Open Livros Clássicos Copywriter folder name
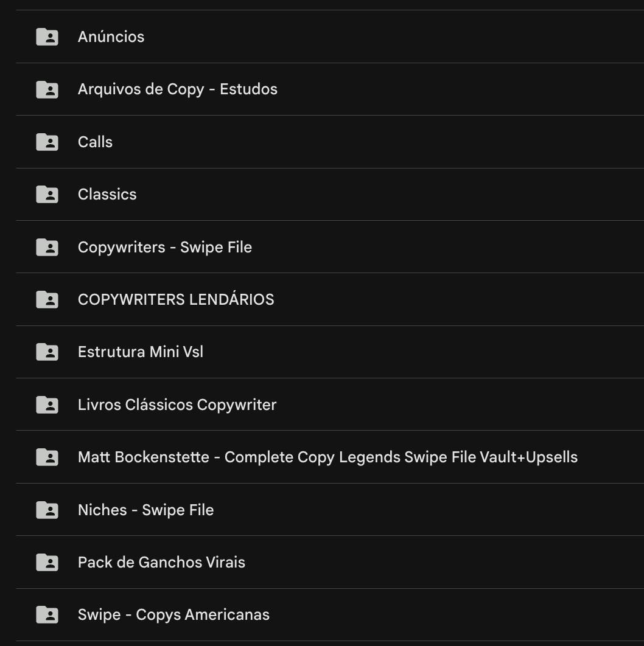Viewport: 644px width, 646px height. (x=177, y=405)
